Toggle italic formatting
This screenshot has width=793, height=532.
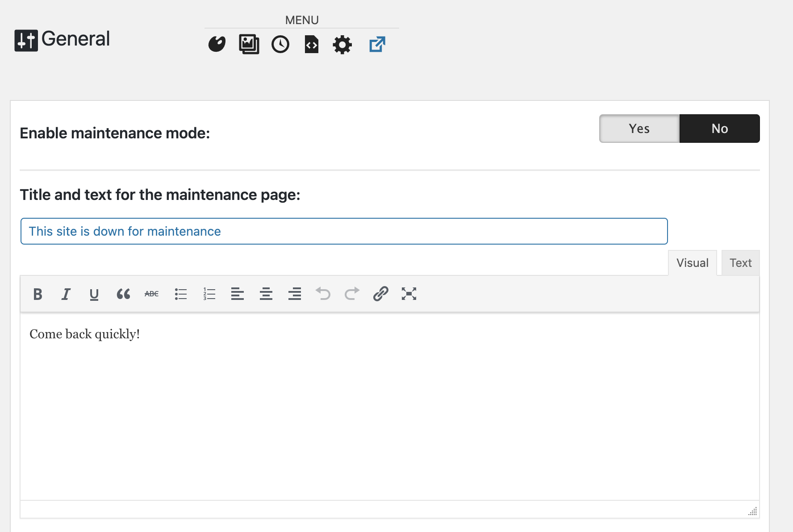tap(66, 294)
